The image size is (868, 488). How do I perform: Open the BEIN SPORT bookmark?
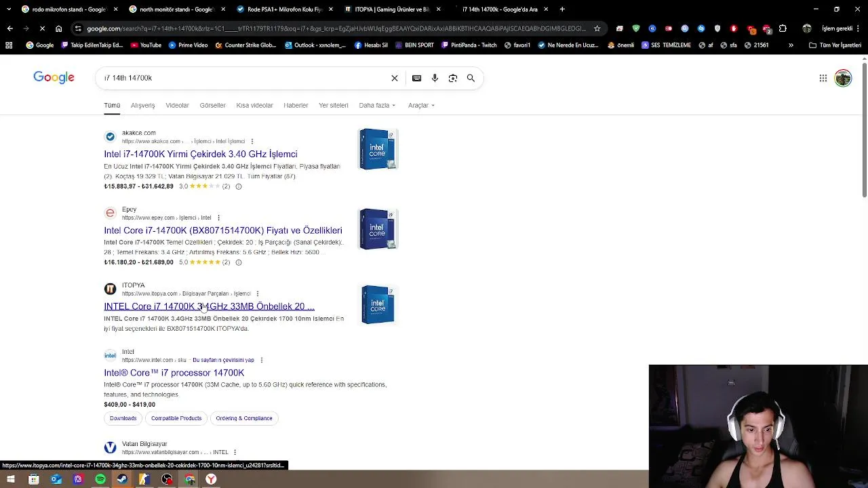[414, 45]
